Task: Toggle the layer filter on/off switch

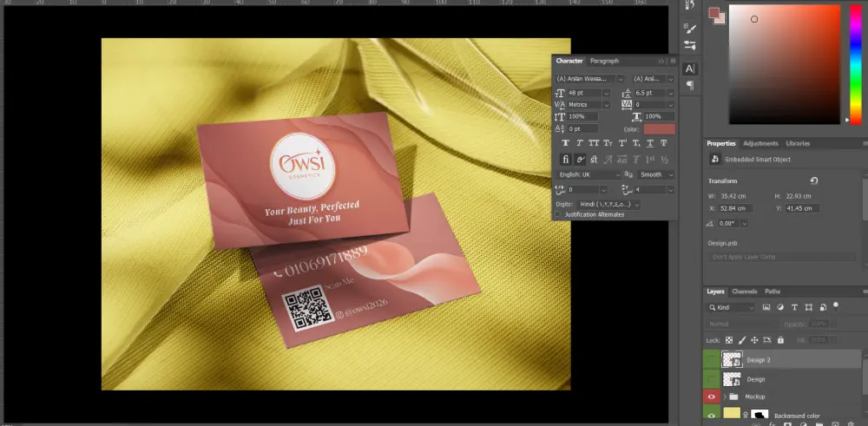Action: pos(836,305)
